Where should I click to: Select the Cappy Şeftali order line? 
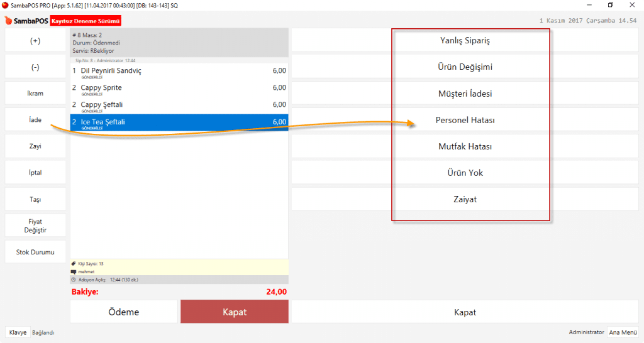(x=179, y=106)
